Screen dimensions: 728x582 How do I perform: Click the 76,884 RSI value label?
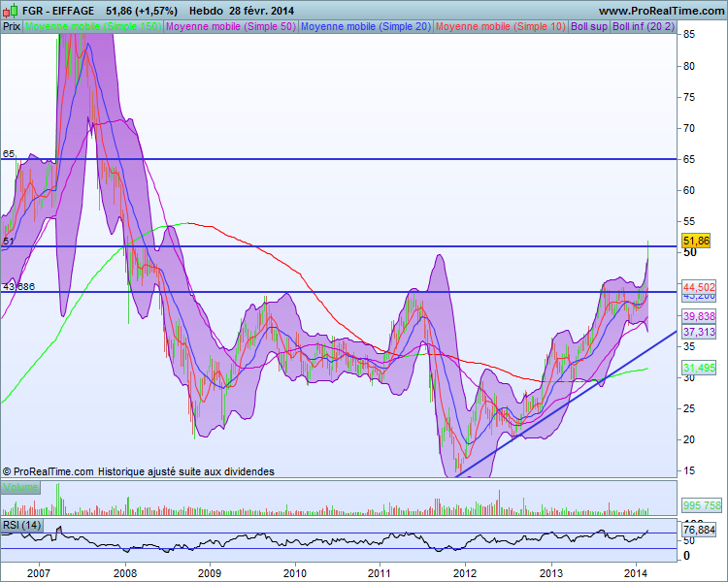(699, 530)
